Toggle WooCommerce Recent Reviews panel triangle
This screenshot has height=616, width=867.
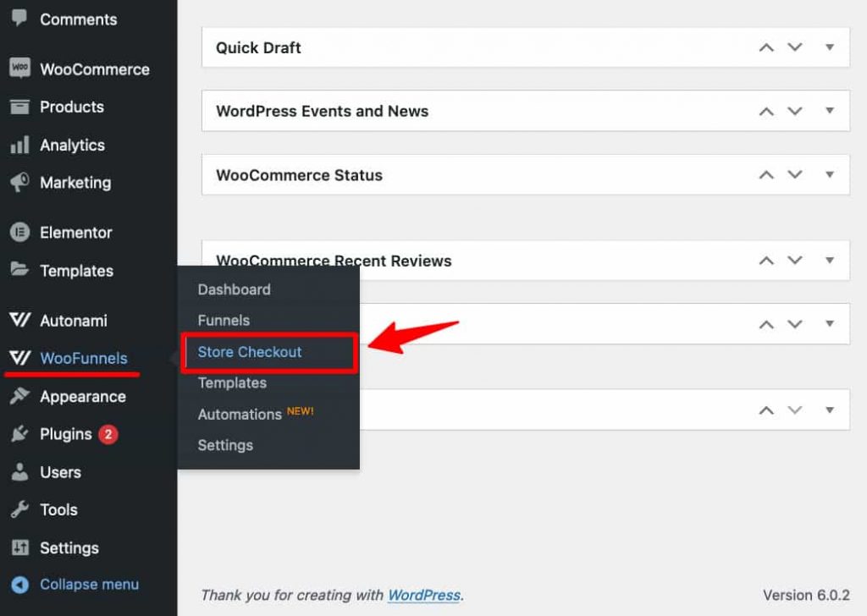[x=830, y=261]
